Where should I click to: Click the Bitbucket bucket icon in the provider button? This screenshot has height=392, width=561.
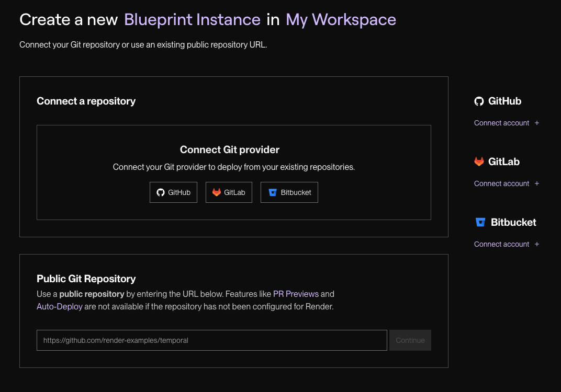272,192
